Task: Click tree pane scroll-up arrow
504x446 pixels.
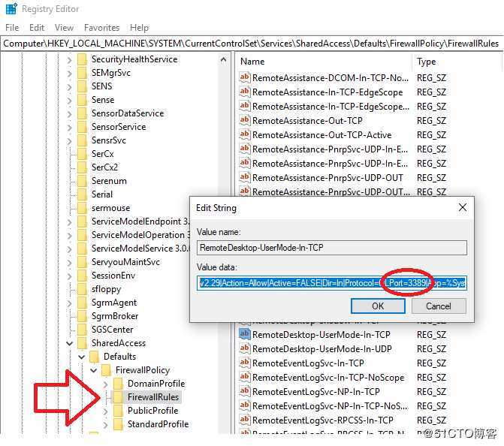Action: pyautogui.click(x=223, y=59)
